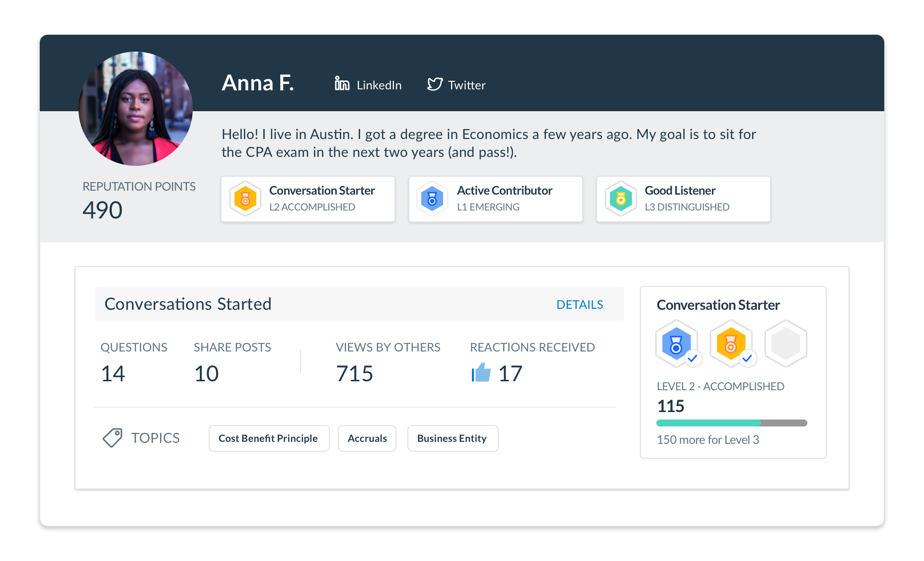Image resolution: width=924 pixels, height=561 pixels.
Task: Click the Good Listener badge icon
Action: [620, 199]
